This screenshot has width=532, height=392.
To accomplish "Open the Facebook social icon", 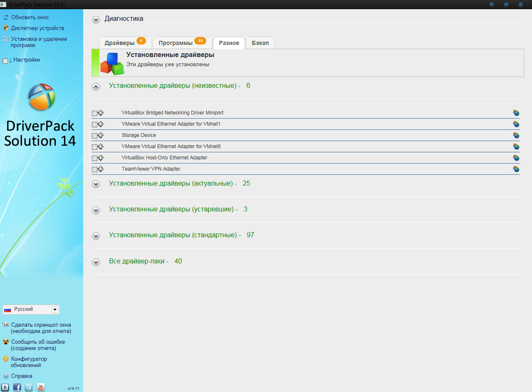I will pos(17,387).
